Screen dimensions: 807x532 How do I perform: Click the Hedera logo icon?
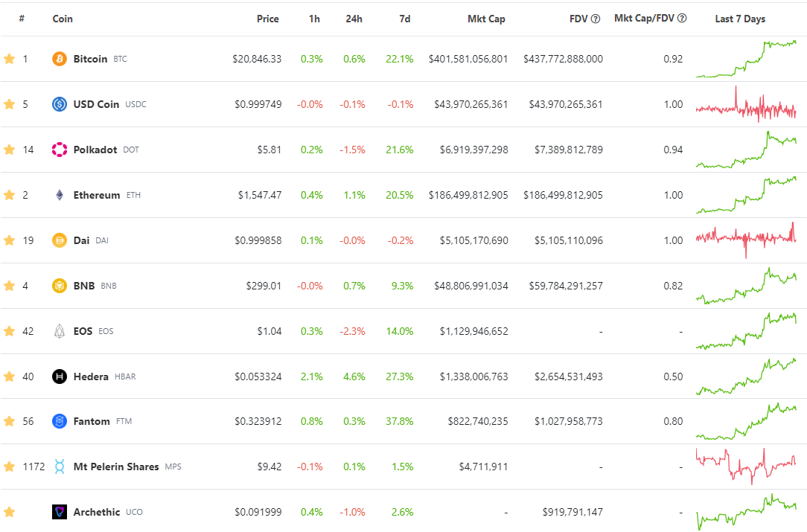(60, 376)
